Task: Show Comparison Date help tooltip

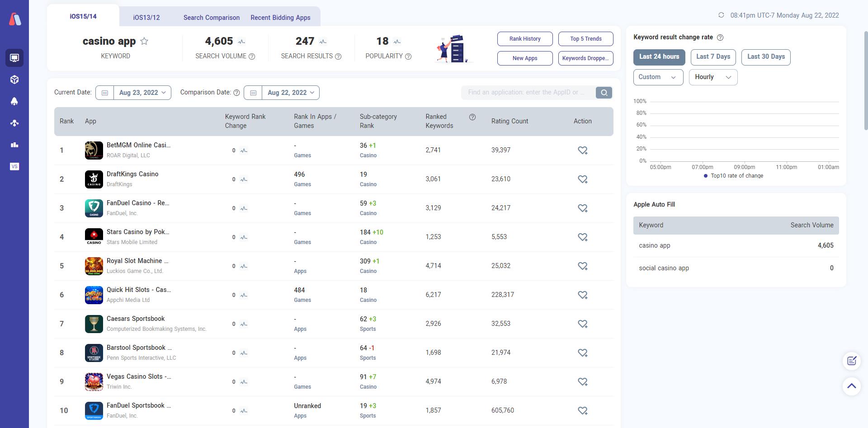Action: (236, 93)
